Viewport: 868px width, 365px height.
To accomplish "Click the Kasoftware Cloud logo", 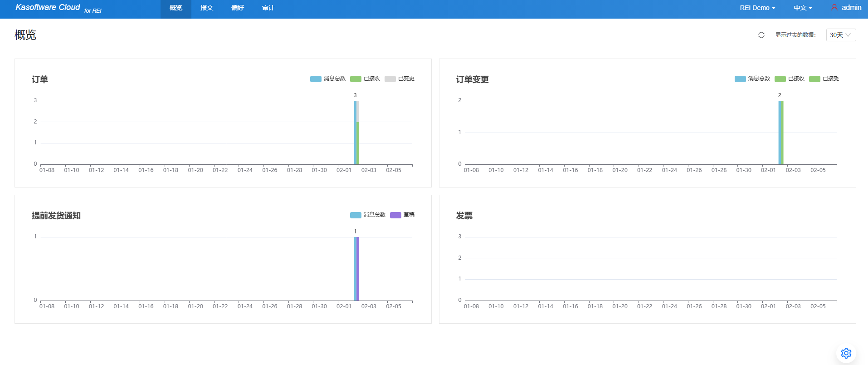I will tap(48, 8).
